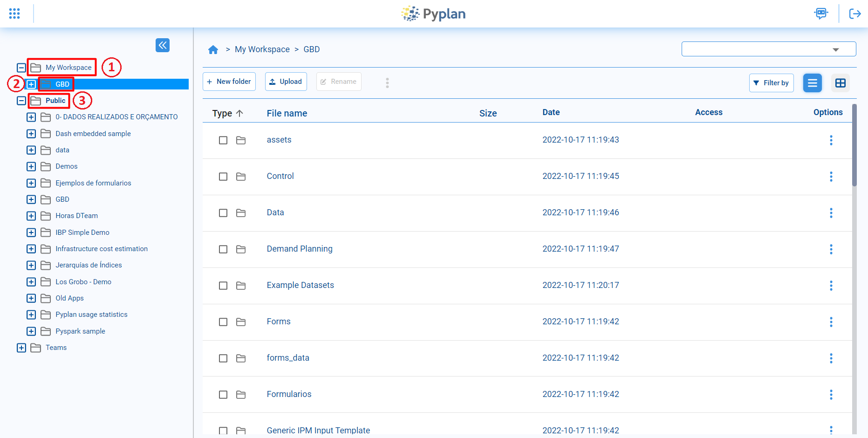Open the Filter by options

click(771, 82)
